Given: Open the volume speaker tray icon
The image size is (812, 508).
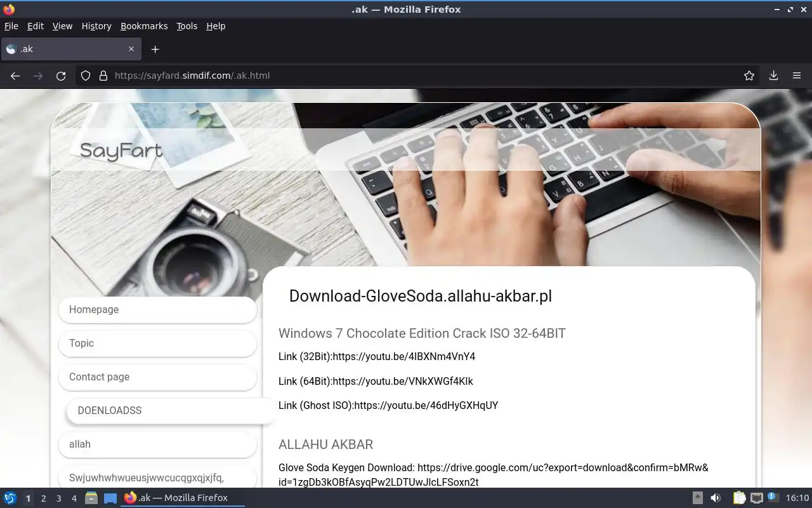Looking at the screenshot, I should 716,498.
